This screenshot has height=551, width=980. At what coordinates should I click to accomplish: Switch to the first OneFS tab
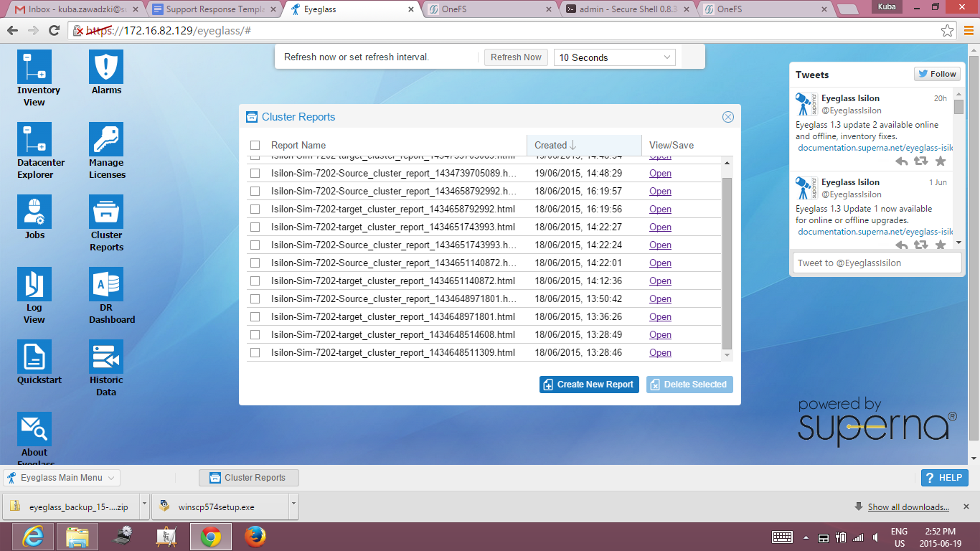click(x=489, y=9)
